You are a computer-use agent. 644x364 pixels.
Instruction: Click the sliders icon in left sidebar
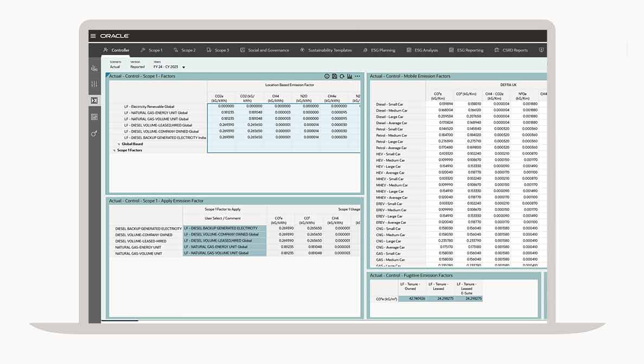(x=94, y=84)
